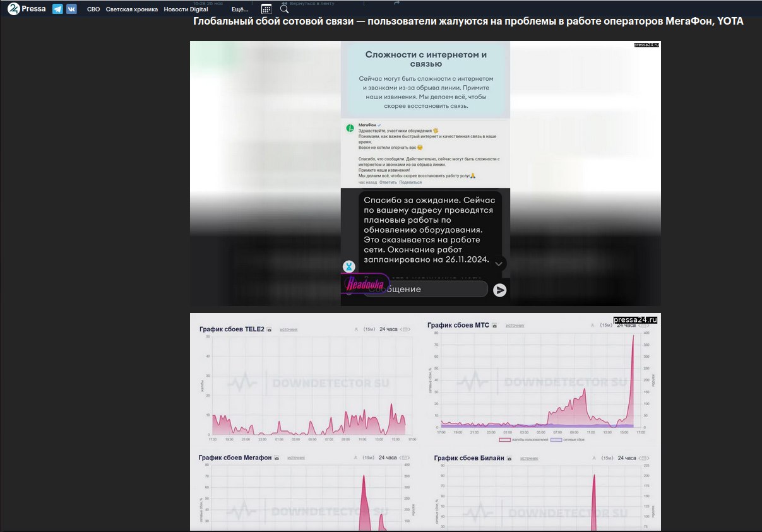Open the Новости Digital section
762x532 pixels.
[186, 9]
